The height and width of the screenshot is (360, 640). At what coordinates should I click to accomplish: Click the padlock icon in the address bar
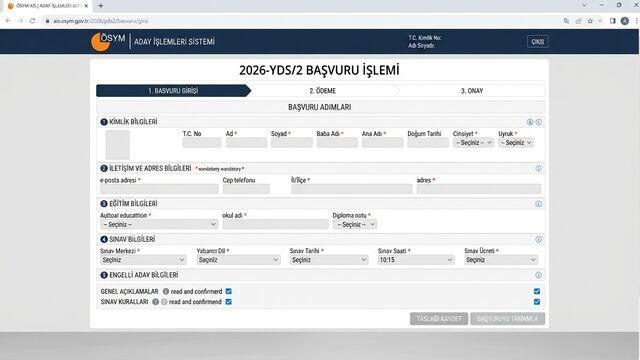[x=47, y=21]
